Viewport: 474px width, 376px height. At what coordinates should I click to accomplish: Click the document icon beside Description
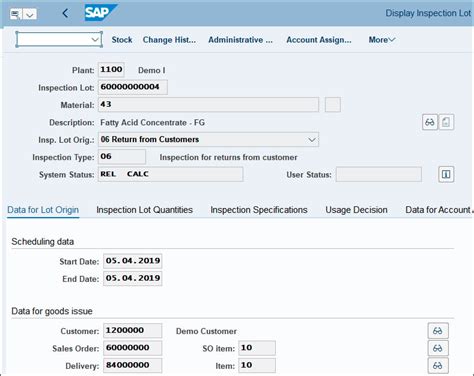[x=446, y=122]
